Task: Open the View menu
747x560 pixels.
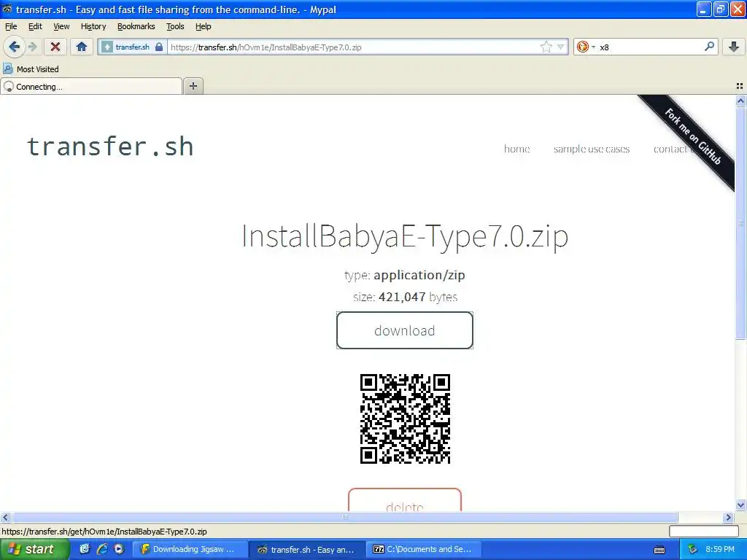Action: pos(61,26)
